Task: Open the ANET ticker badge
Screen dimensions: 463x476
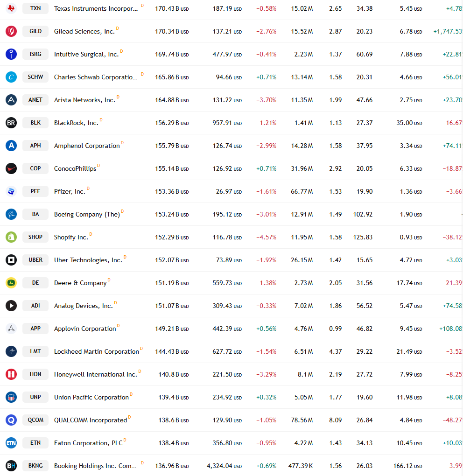Action: [x=35, y=100]
